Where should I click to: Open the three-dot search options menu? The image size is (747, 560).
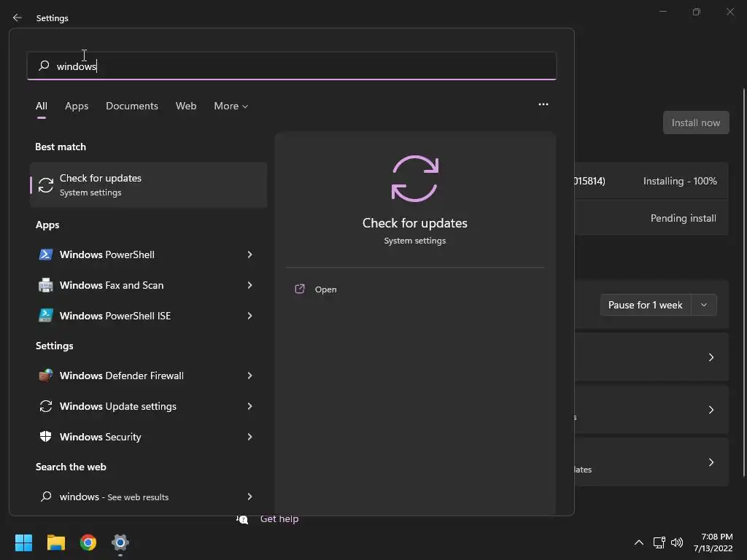pyautogui.click(x=543, y=104)
